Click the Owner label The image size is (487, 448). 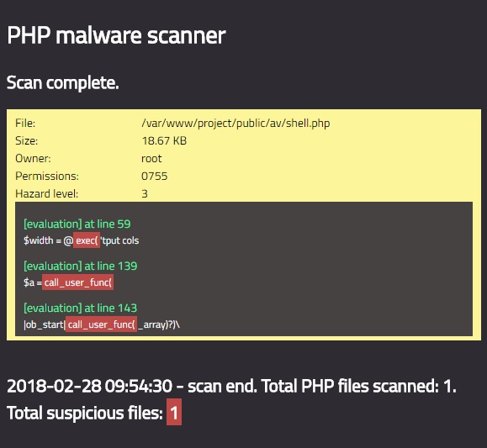(33, 158)
